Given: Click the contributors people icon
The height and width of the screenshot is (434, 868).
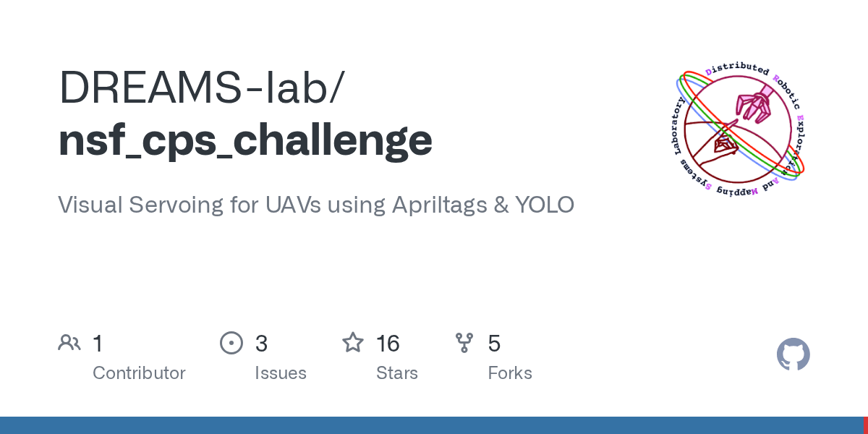Looking at the screenshot, I should 69,343.
